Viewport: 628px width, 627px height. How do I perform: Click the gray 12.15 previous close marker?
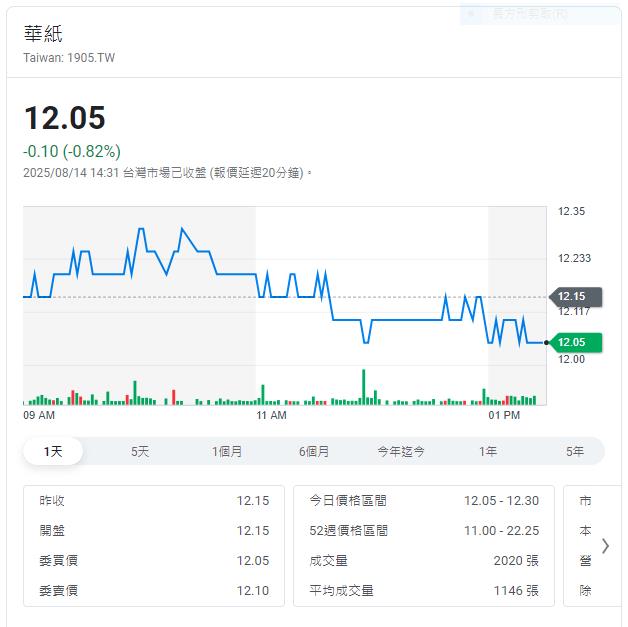[x=575, y=297]
